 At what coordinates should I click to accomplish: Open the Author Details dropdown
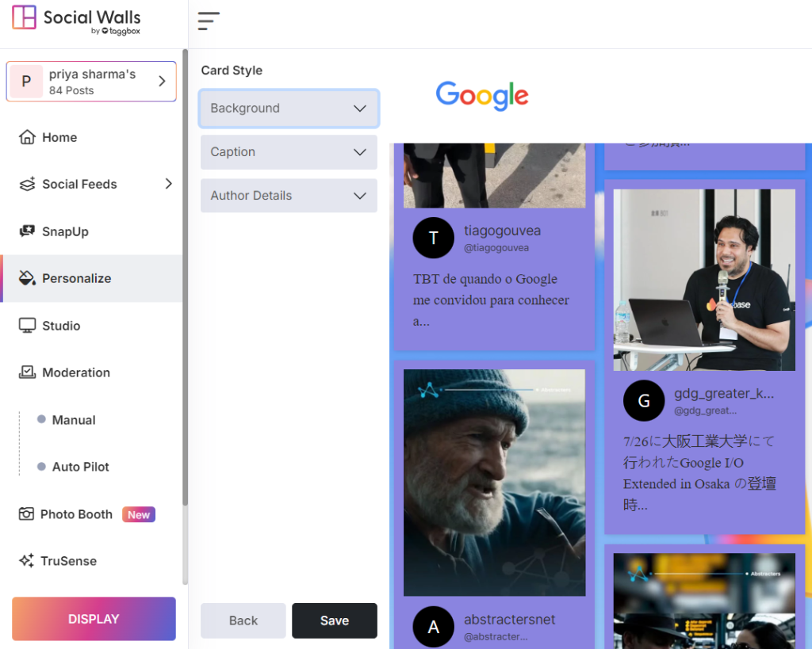(289, 196)
